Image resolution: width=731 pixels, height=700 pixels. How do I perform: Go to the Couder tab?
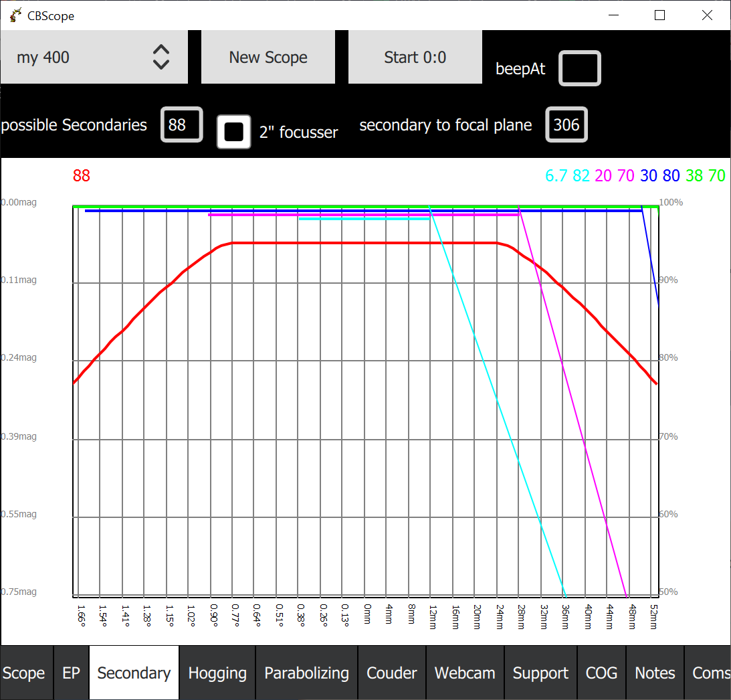(x=392, y=673)
